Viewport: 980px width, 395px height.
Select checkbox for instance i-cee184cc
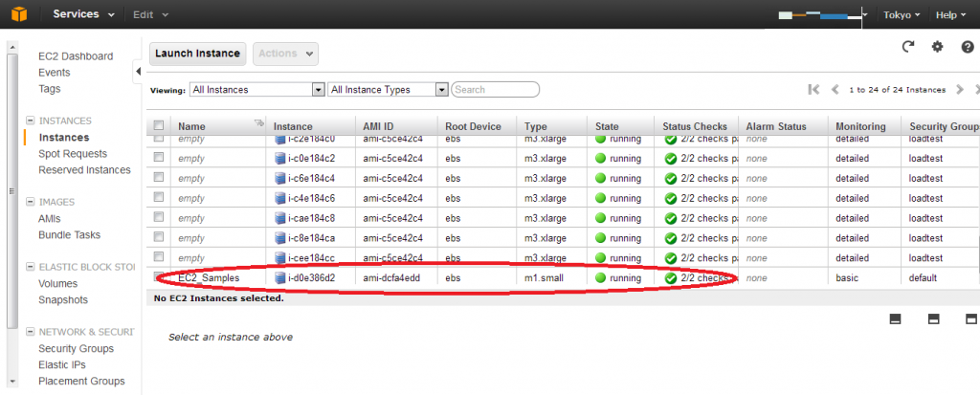(159, 257)
